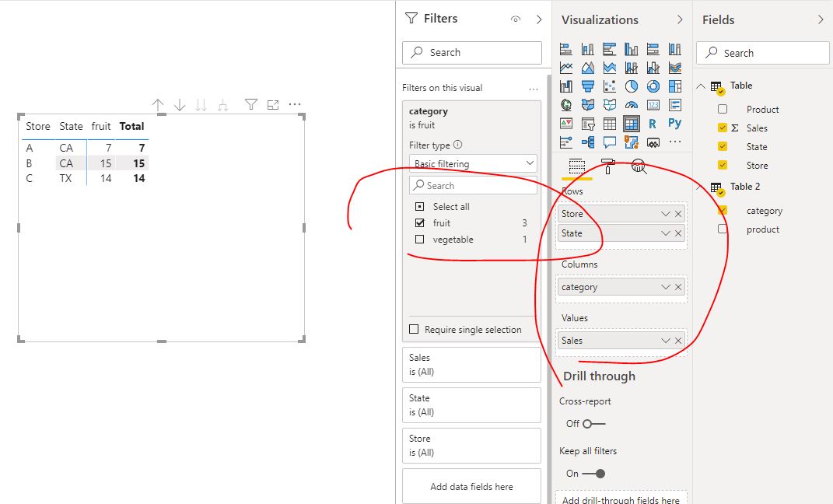This screenshot has width=833, height=504.
Task: Choose the Python (Py) visual
Action: [x=674, y=124]
